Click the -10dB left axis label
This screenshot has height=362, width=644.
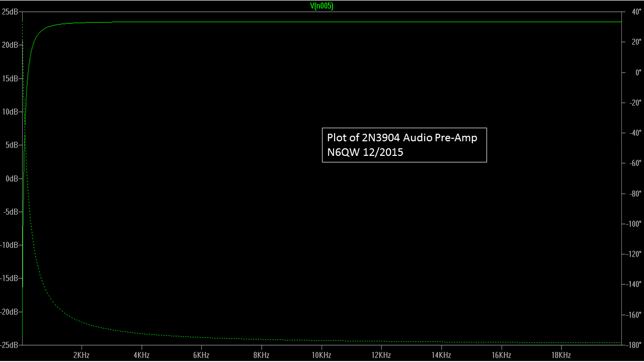9,245
